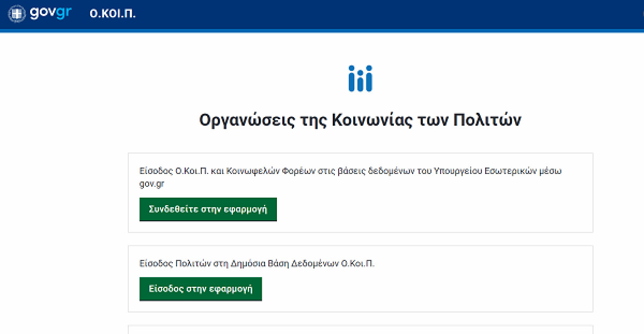Screen dimensions: 644x334
Task: Click the partially visible third card at bottom
Action: [360, 329]
